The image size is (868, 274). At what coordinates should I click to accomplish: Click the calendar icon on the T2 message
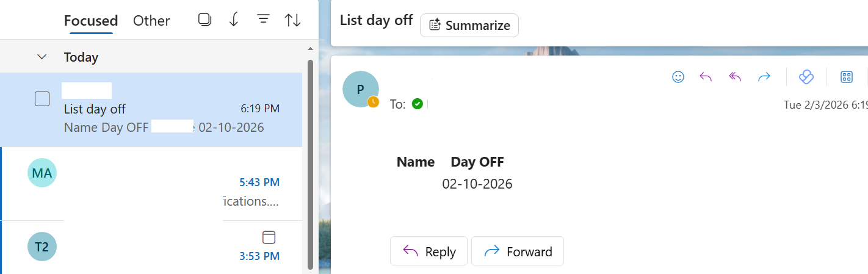[x=269, y=237]
